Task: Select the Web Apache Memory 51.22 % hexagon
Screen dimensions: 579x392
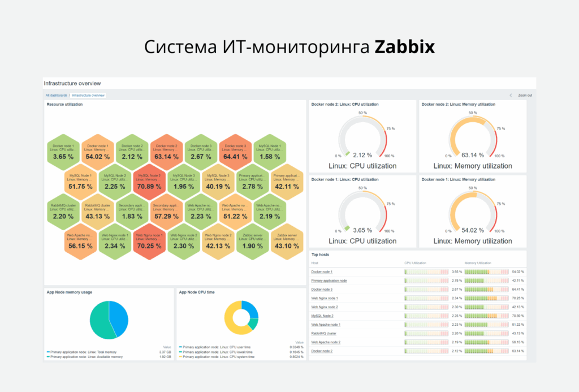Action: click(235, 212)
